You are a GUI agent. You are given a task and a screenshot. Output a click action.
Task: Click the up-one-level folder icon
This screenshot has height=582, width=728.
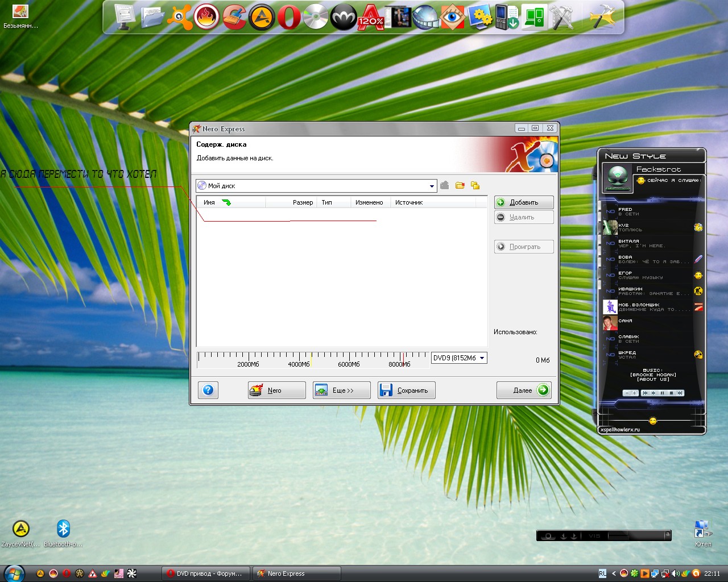[445, 185]
